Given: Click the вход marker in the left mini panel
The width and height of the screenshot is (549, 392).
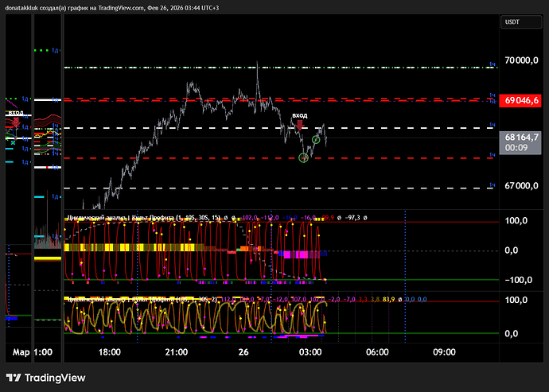Looking at the screenshot, I should [15, 113].
